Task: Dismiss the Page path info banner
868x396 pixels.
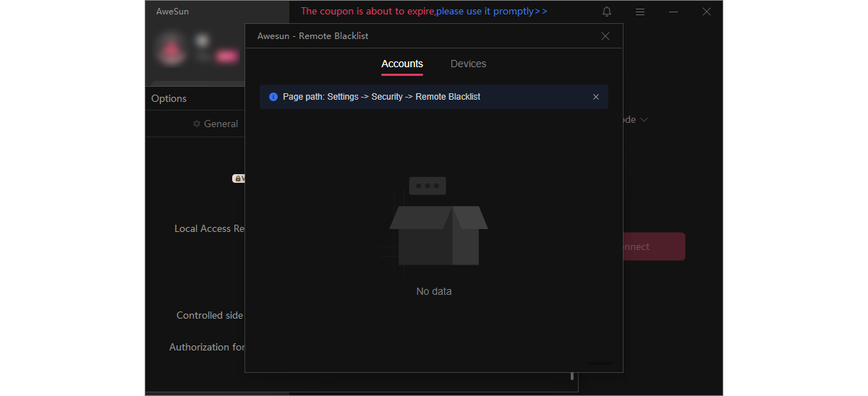Action: click(x=596, y=97)
